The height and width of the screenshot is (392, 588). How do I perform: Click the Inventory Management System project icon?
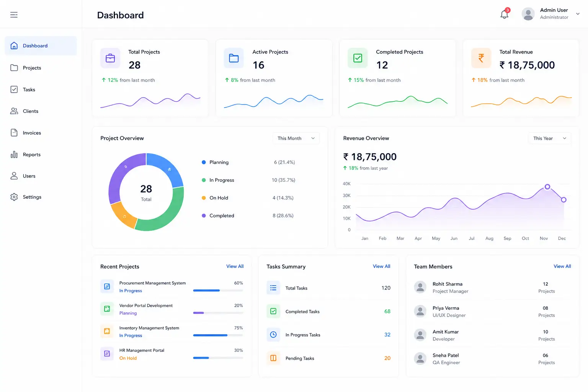[x=107, y=331]
